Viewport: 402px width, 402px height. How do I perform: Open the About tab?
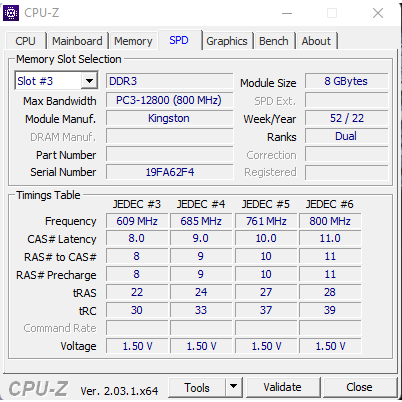[316, 41]
